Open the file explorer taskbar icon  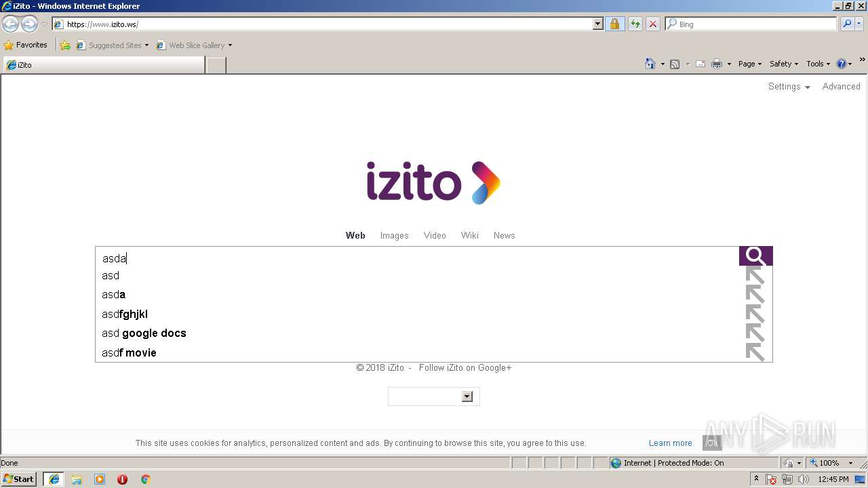pos(77,479)
